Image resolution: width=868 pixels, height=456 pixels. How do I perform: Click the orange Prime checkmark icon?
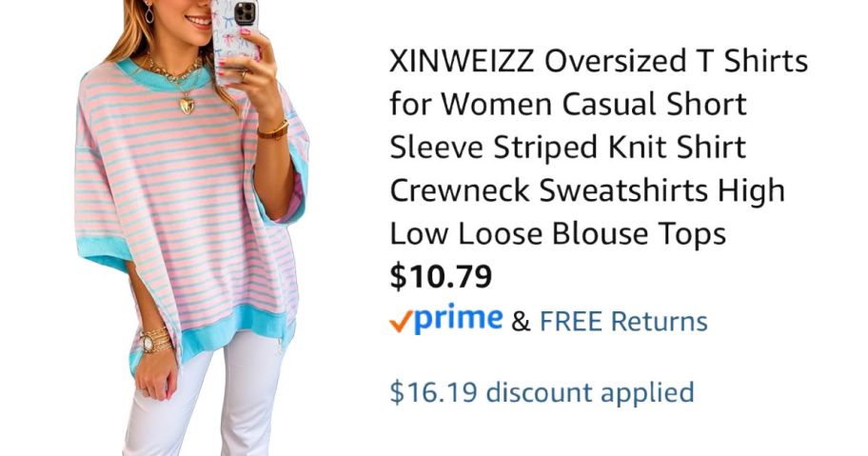pos(401,321)
